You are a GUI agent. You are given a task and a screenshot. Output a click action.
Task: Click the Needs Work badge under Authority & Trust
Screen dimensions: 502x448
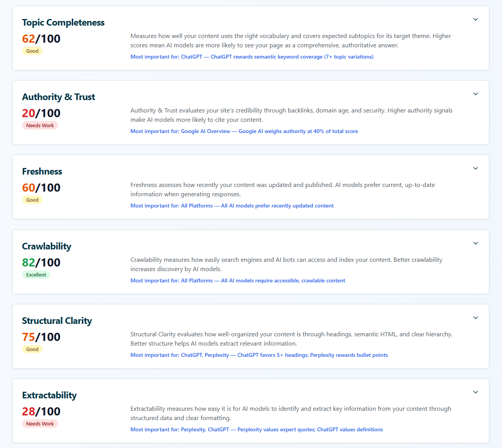(40, 125)
